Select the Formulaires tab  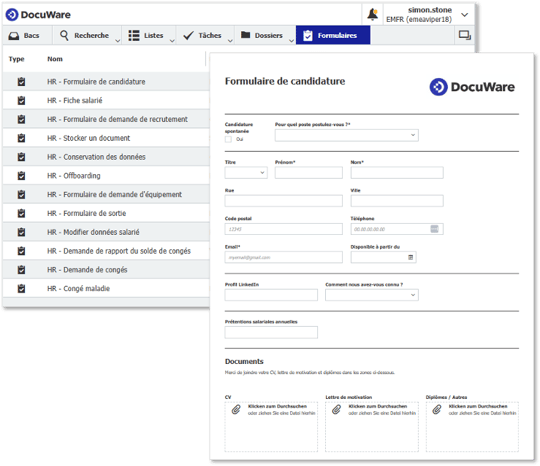tap(333, 35)
